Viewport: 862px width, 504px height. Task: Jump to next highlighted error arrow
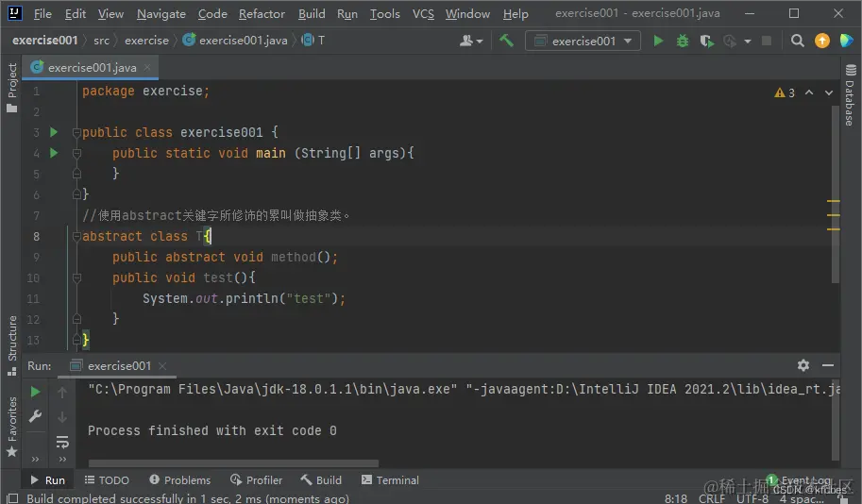pyautogui.click(x=828, y=92)
